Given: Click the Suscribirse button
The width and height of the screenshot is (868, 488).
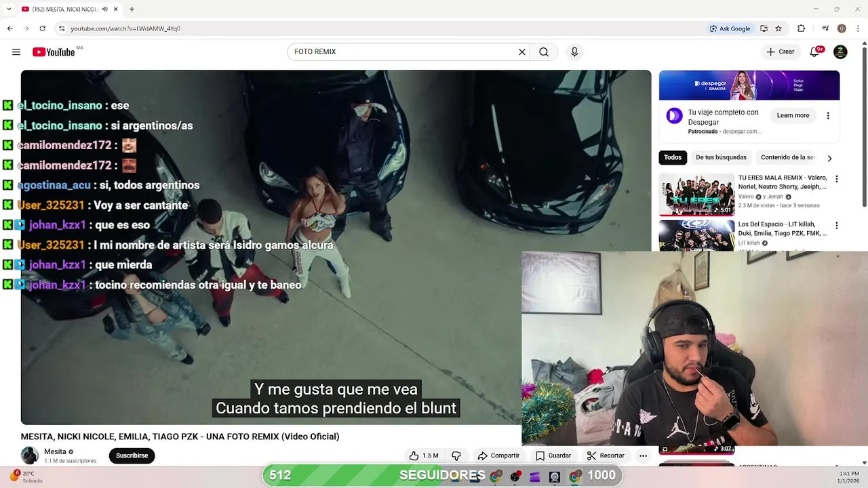Looking at the screenshot, I should (x=132, y=455).
